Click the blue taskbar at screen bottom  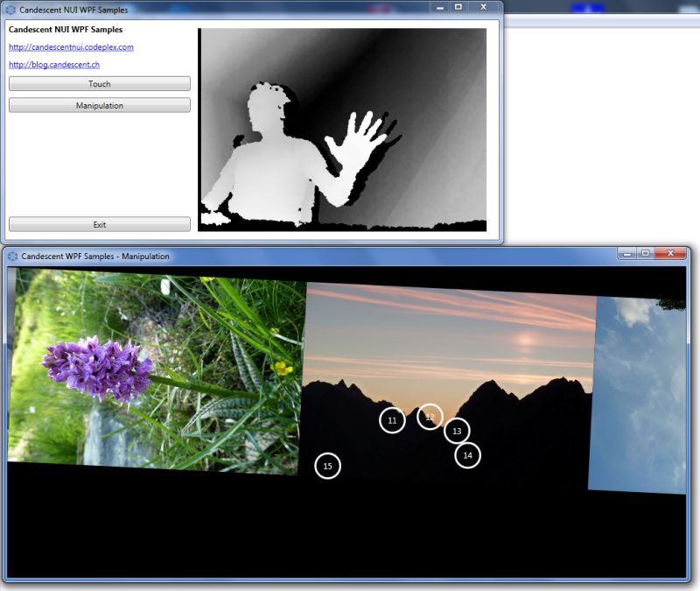coord(350,587)
